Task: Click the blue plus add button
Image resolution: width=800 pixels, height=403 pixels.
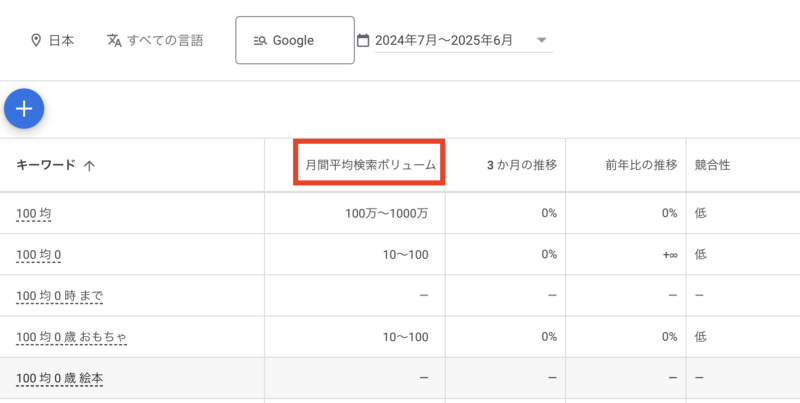Action: click(x=24, y=109)
